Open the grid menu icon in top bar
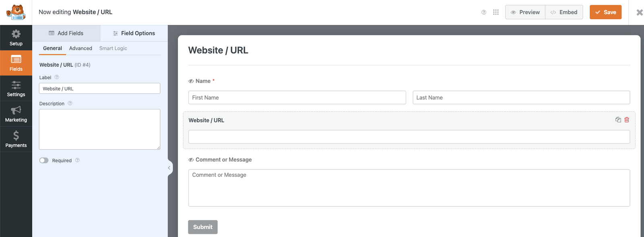 click(x=496, y=12)
